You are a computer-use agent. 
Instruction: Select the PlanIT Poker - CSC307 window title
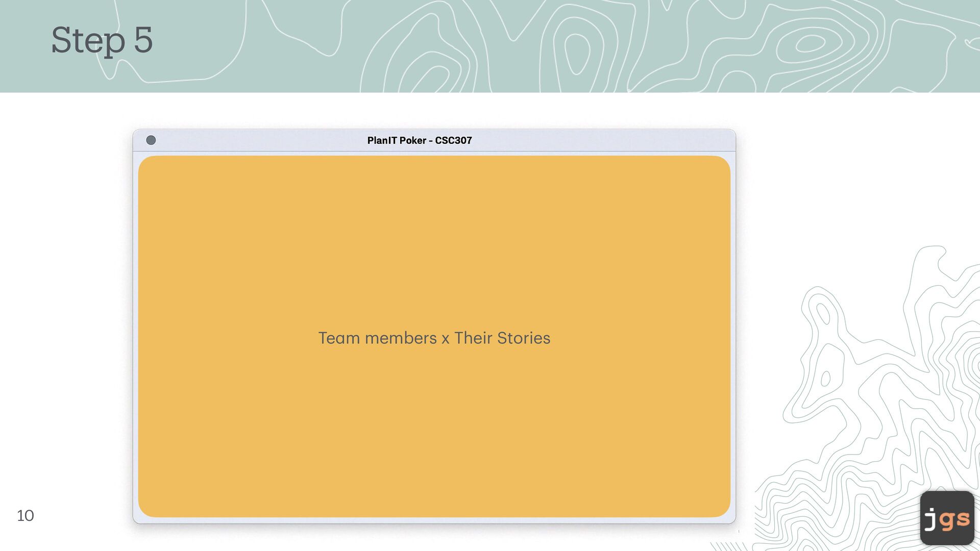(x=419, y=140)
